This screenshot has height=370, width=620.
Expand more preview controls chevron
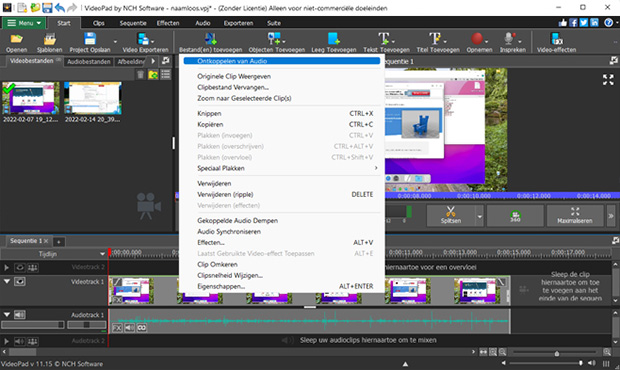tap(611, 216)
